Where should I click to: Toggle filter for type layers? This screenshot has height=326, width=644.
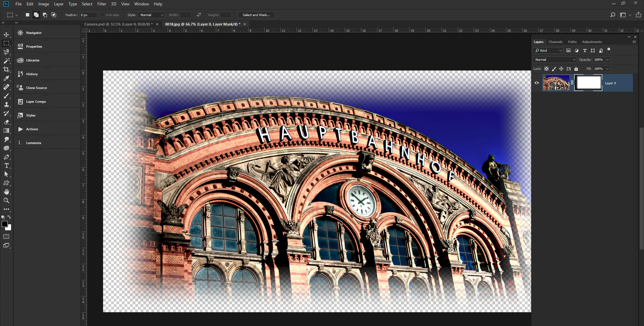(x=585, y=50)
